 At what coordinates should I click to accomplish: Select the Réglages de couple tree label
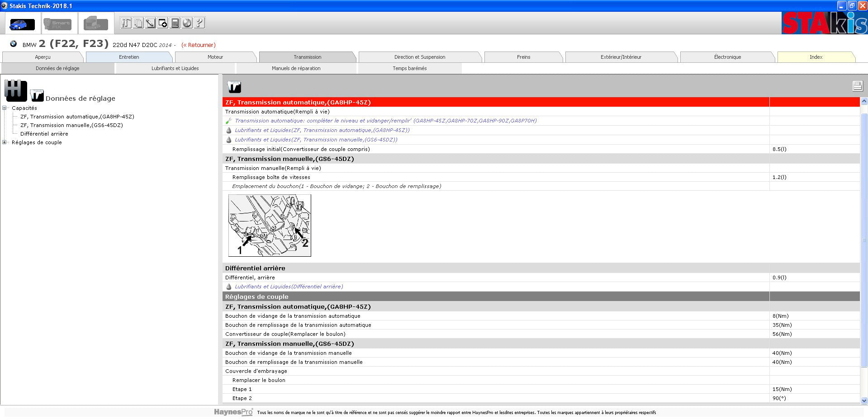[x=37, y=142]
